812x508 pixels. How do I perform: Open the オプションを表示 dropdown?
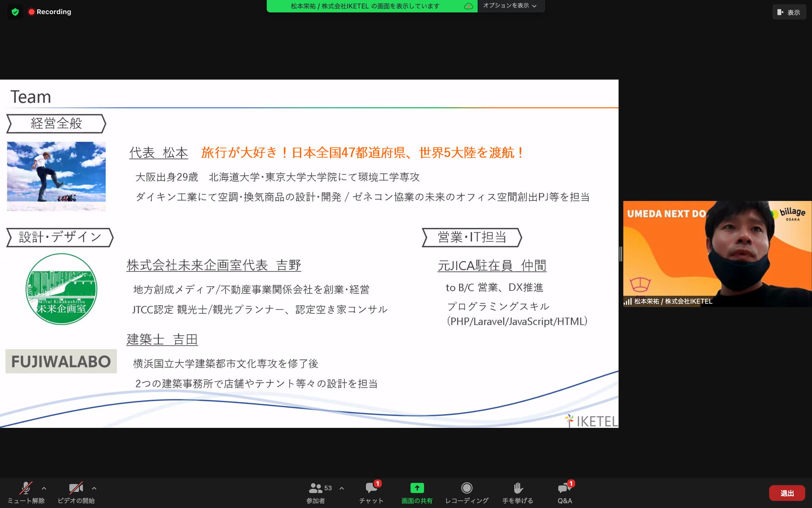pyautogui.click(x=510, y=6)
